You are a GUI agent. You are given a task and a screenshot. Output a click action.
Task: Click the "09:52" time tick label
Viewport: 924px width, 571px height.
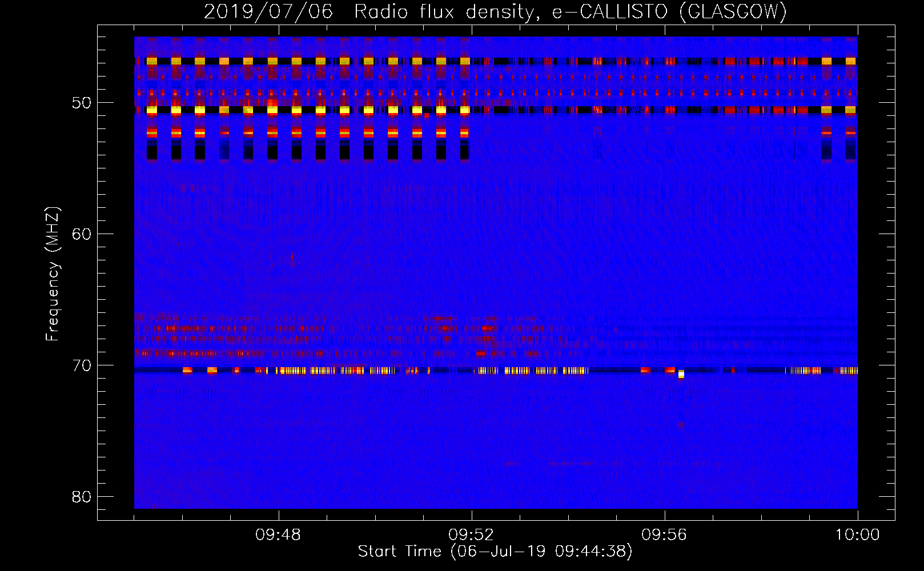(x=471, y=535)
